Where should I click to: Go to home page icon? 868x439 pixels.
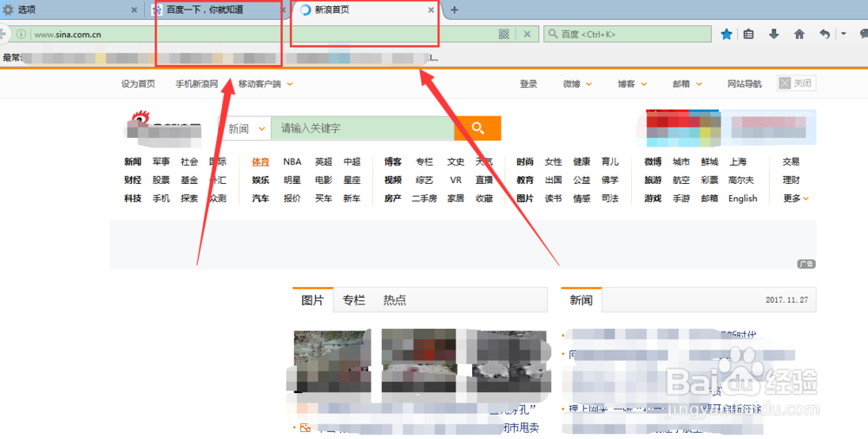[x=799, y=35]
